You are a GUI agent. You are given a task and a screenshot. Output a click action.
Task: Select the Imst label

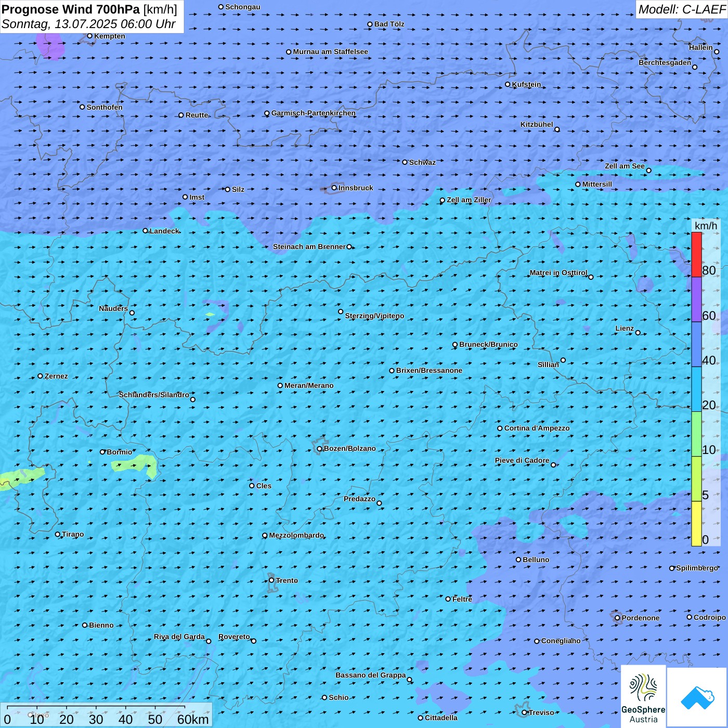pyautogui.click(x=197, y=197)
